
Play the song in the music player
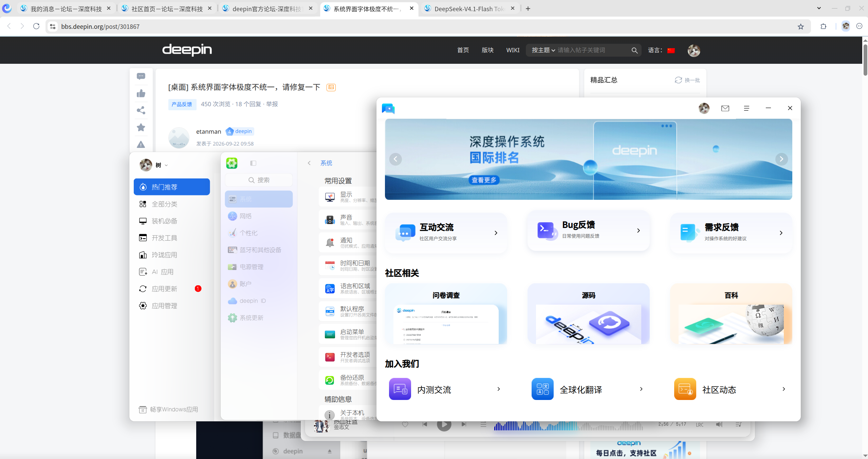pyautogui.click(x=444, y=425)
